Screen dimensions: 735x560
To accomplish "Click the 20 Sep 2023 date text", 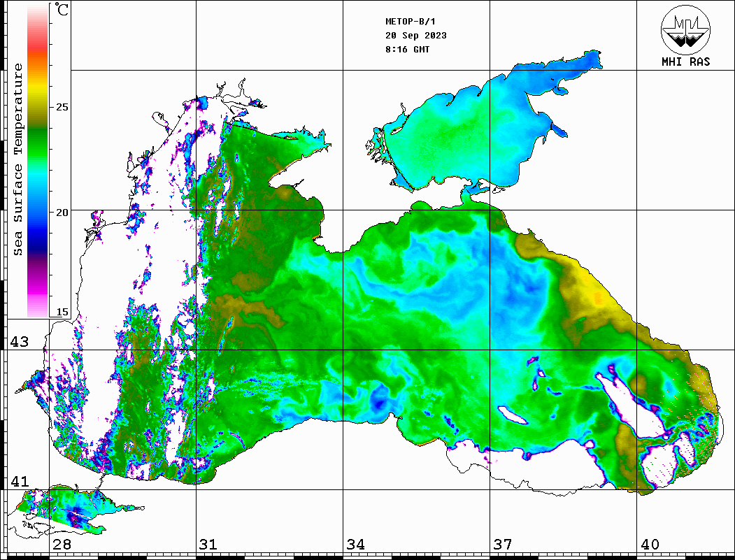I will (416, 36).
